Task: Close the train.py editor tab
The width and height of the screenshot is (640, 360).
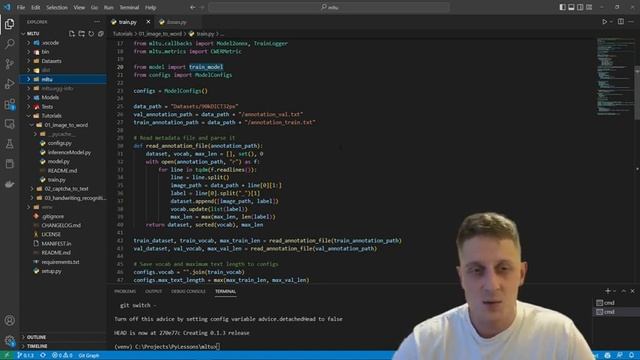Action: point(148,22)
